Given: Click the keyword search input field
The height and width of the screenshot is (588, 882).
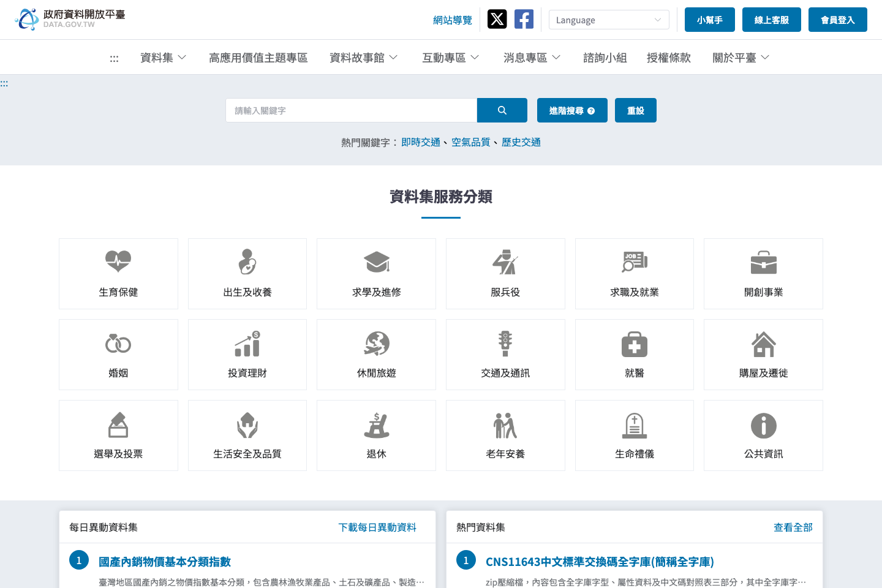Looking at the screenshot, I should click(351, 110).
